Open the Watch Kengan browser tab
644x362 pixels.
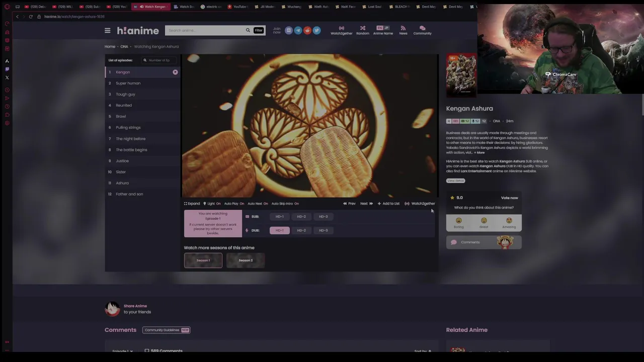pos(152,7)
